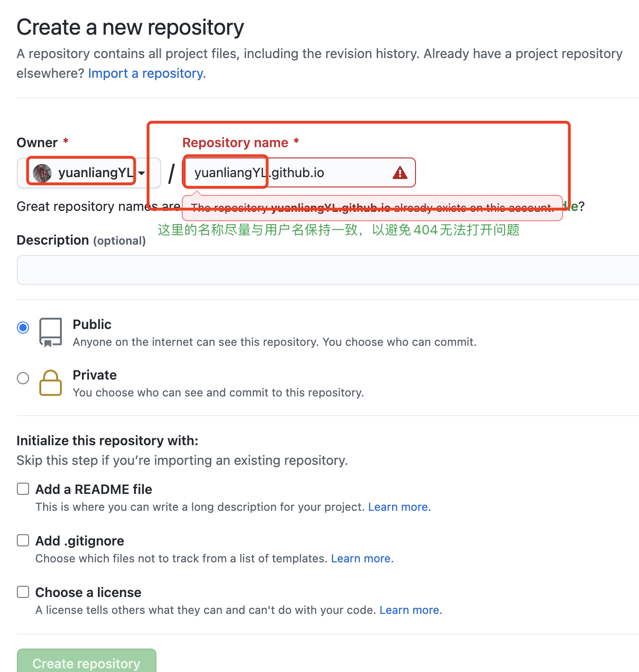Open Learn more link for README file
The height and width of the screenshot is (672, 639).
coord(399,507)
